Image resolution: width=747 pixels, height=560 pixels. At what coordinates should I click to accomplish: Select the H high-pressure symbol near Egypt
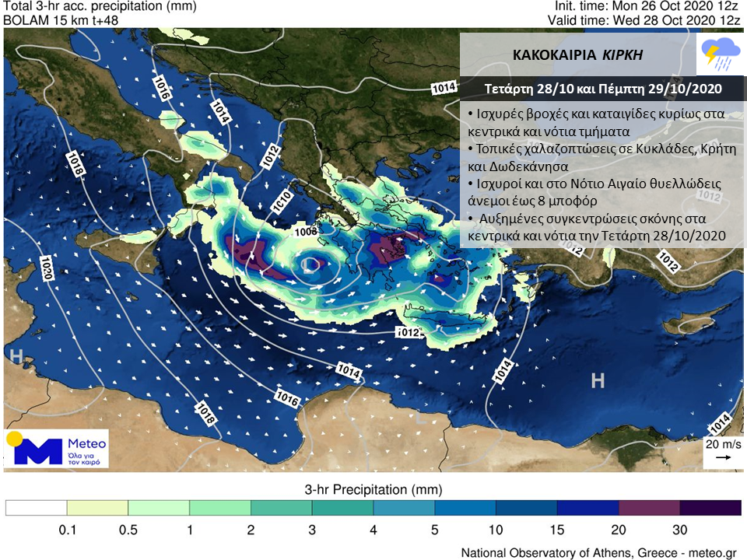(x=598, y=380)
